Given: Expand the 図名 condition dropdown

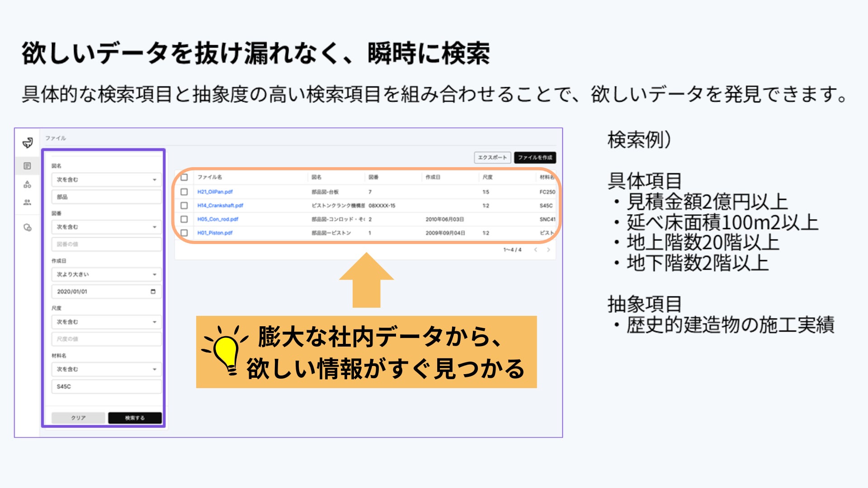Looking at the screenshot, I should coord(106,180).
